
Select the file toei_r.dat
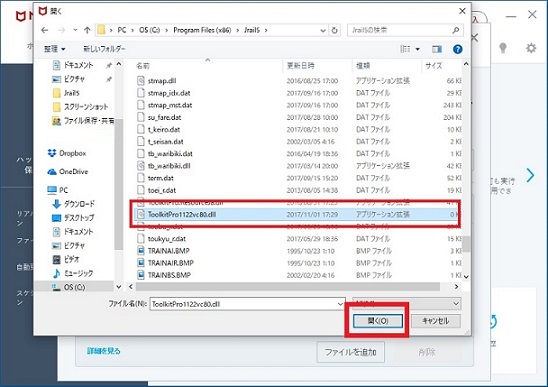pyautogui.click(x=161, y=191)
